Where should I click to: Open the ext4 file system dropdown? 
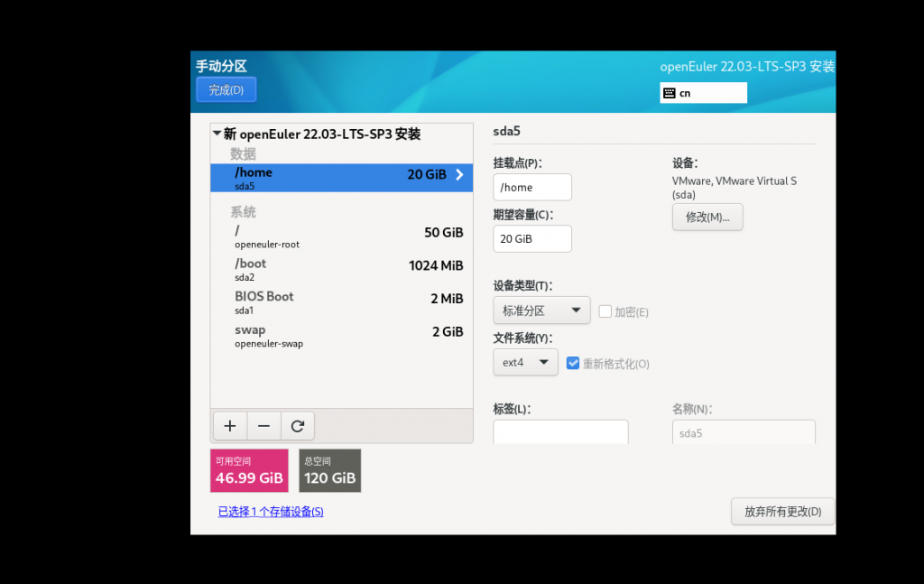(x=526, y=362)
